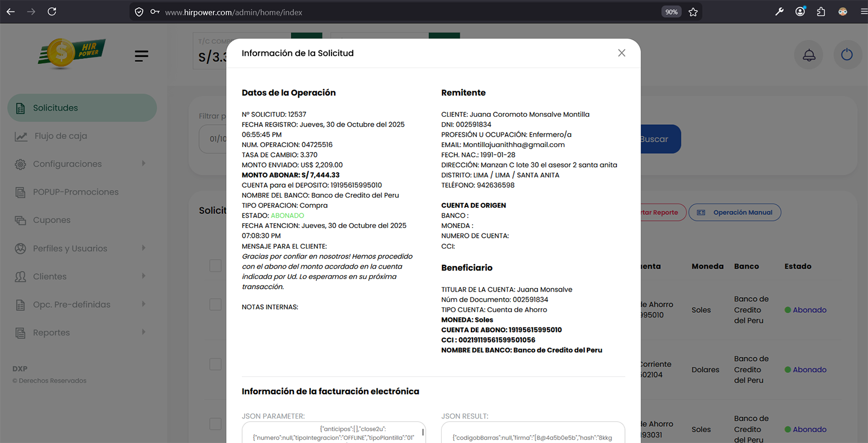
Task: Click the power logout icon
Action: pos(847,55)
